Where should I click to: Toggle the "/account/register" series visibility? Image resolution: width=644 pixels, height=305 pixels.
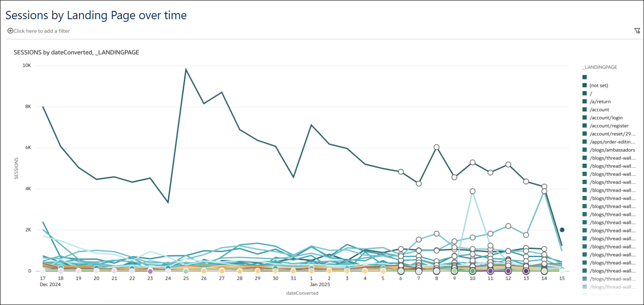(x=584, y=125)
